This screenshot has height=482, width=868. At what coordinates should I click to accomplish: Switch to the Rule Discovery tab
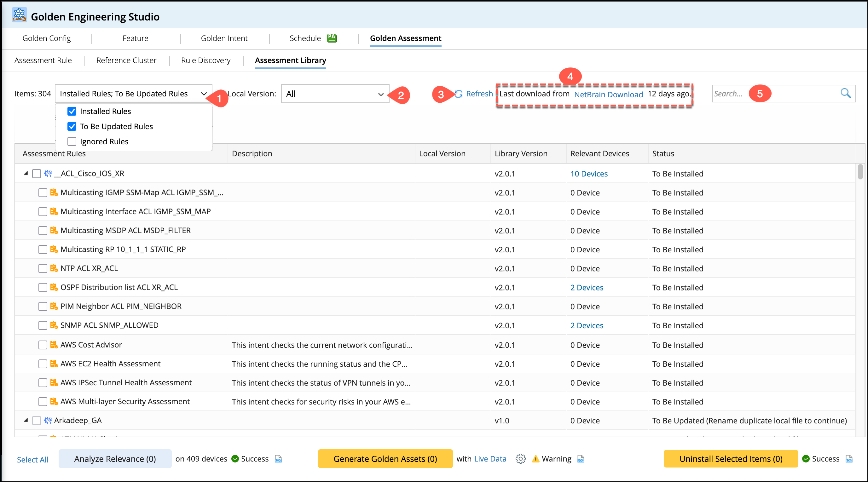205,60
